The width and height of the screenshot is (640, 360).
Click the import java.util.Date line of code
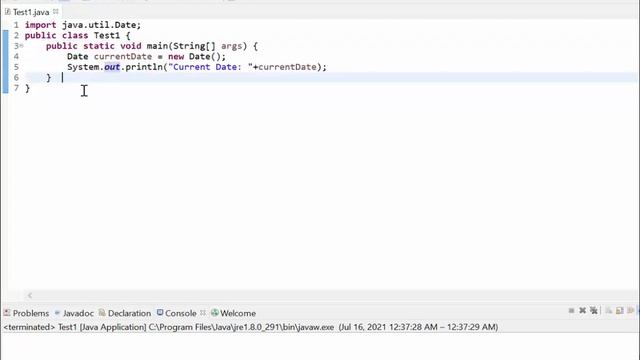(x=83, y=25)
